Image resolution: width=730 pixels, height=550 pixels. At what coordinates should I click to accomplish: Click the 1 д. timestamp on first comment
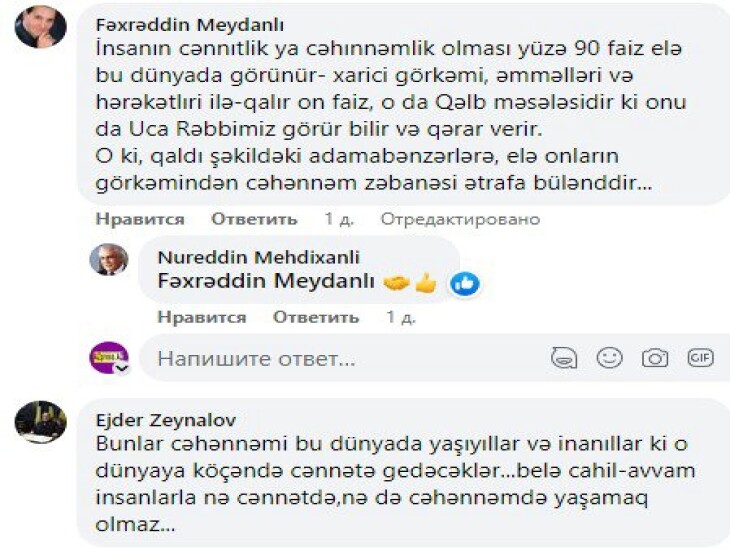338,219
